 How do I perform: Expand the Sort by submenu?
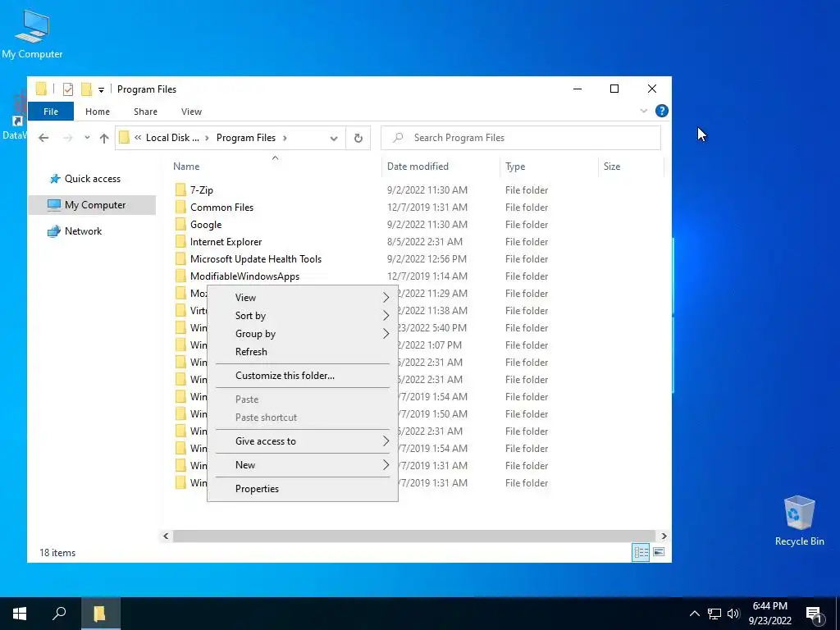pyautogui.click(x=303, y=316)
